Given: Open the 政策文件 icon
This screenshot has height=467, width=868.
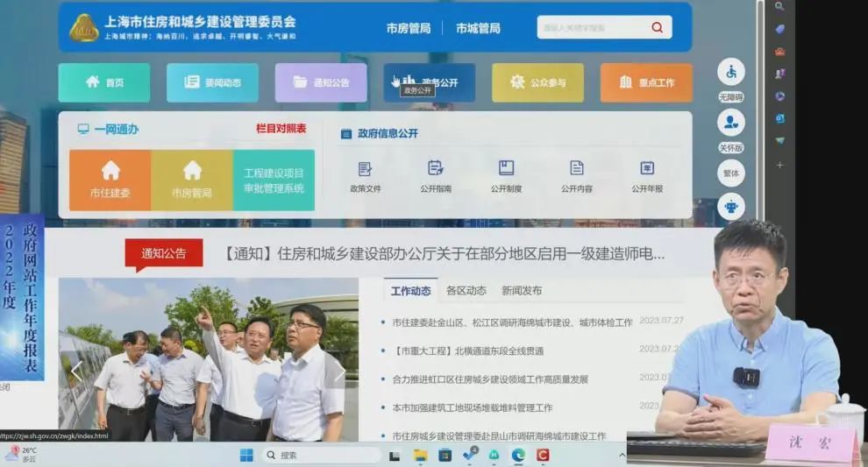Looking at the screenshot, I should (365, 168).
